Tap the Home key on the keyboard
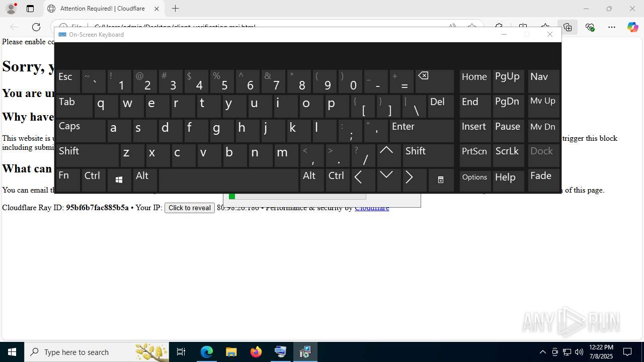 tap(475, 81)
